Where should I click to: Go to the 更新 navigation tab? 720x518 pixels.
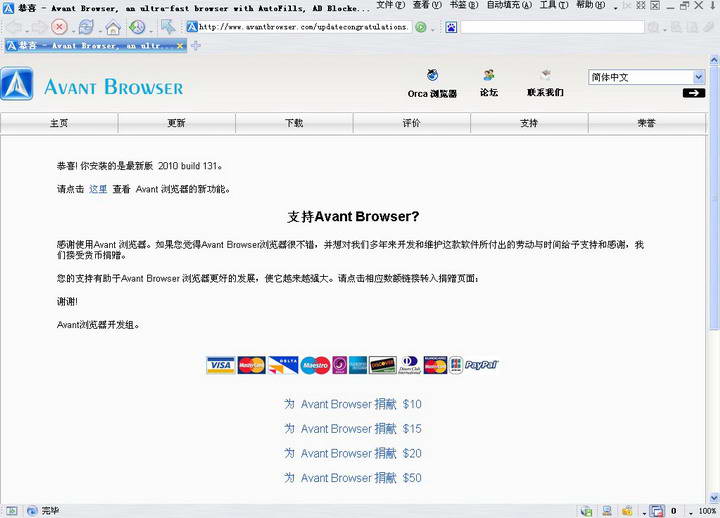point(176,123)
